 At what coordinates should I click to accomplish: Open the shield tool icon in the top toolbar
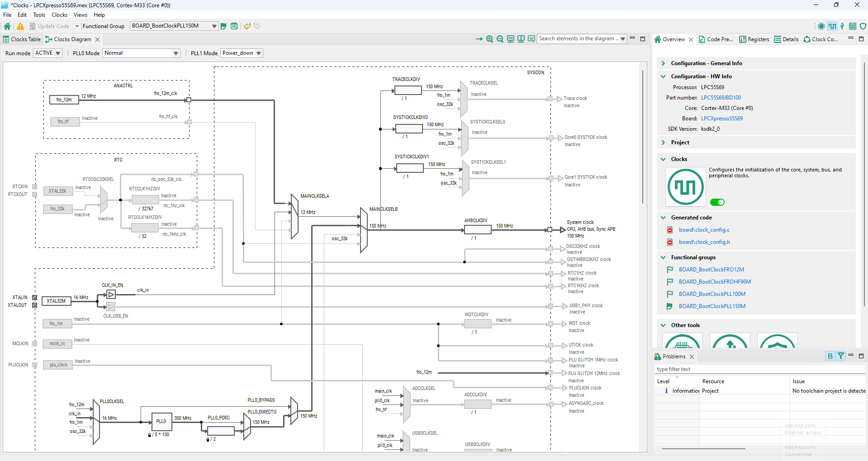[x=863, y=26]
